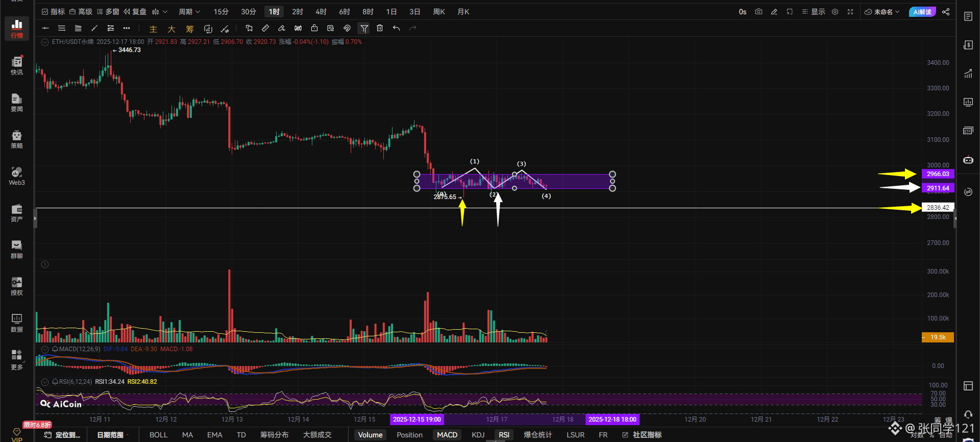Image resolution: width=980 pixels, height=442 pixels.
Task: Collapse the RSI indicator pane
Action: [45, 382]
